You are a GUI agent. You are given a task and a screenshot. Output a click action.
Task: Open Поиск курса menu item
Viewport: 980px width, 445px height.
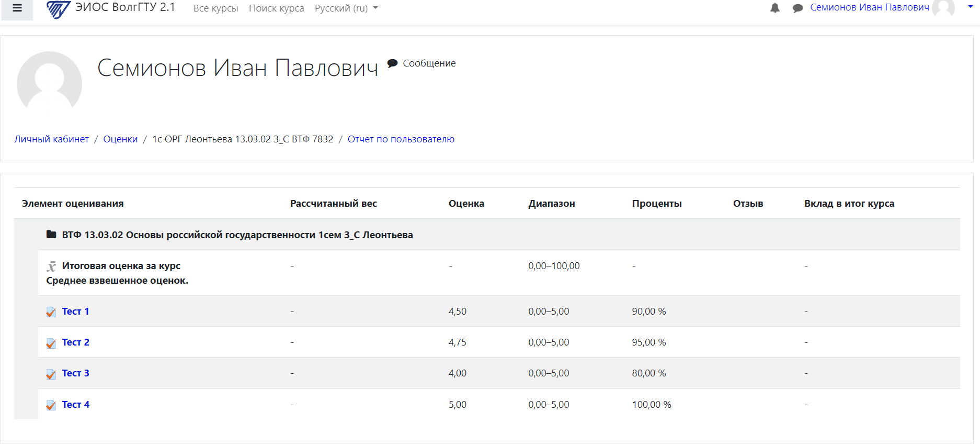point(276,8)
